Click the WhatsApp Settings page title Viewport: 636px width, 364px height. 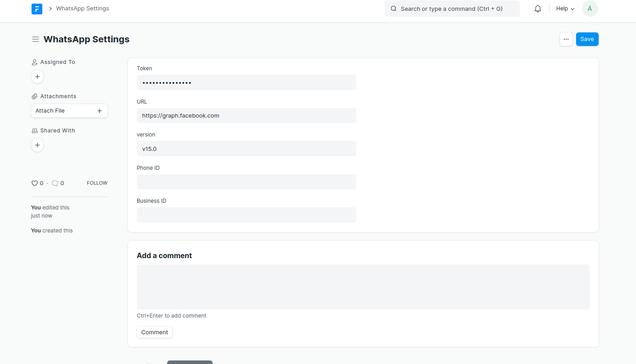(x=86, y=39)
